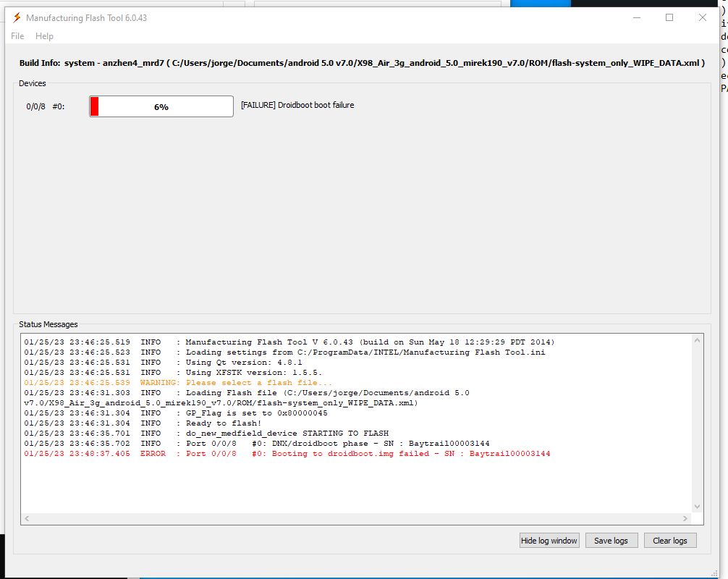Click the 'DNX/droidboot phase' log line
Image resolution: width=728 pixels, height=579 pixels.
click(257, 444)
